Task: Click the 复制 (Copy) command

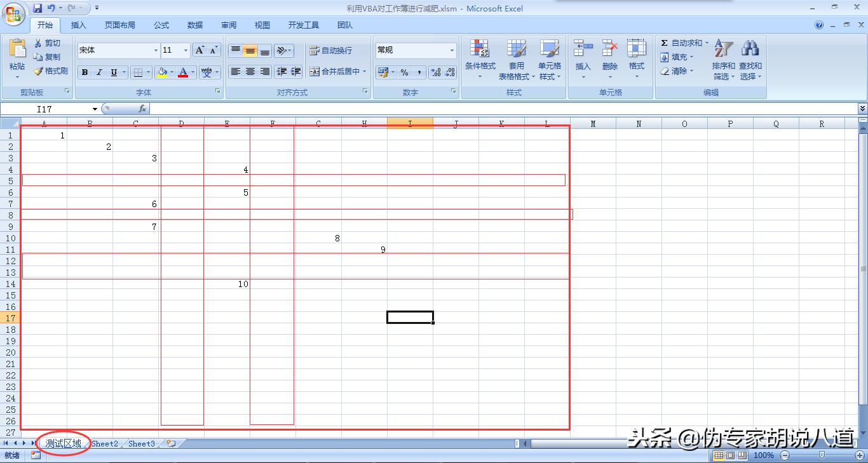Action: coord(48,57)
